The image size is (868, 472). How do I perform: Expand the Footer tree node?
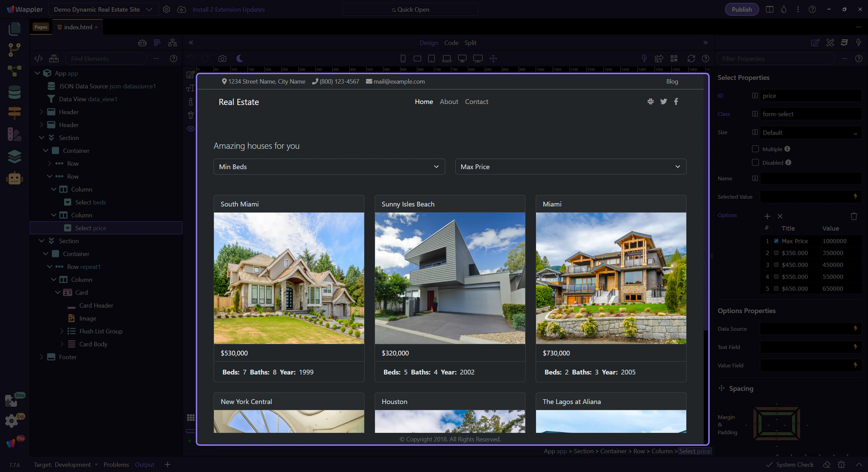tap(42, 357)
